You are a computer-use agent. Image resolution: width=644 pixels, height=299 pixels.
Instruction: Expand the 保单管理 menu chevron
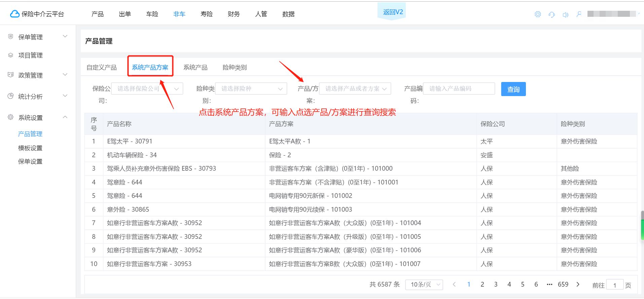click(x=65, y=36)
